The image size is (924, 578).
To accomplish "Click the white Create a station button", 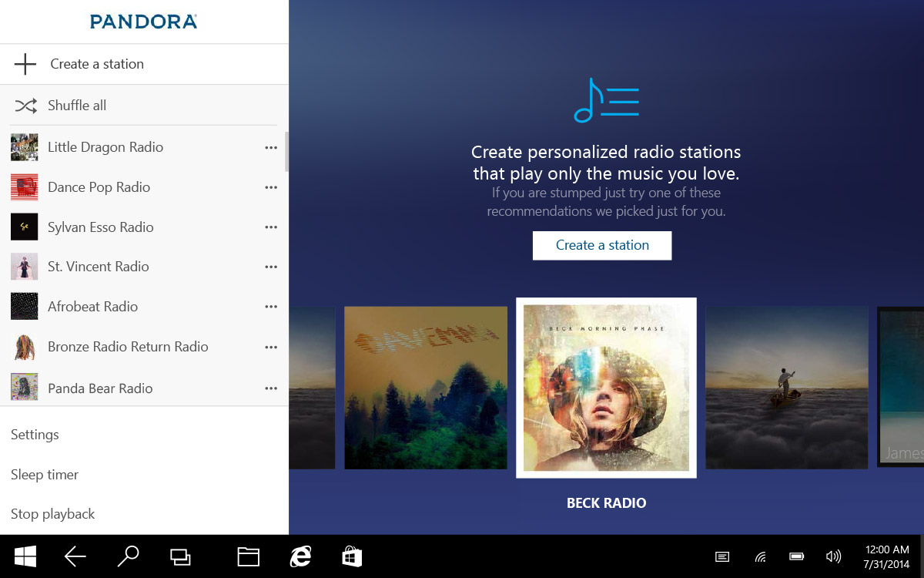I will tap(602, 245).
